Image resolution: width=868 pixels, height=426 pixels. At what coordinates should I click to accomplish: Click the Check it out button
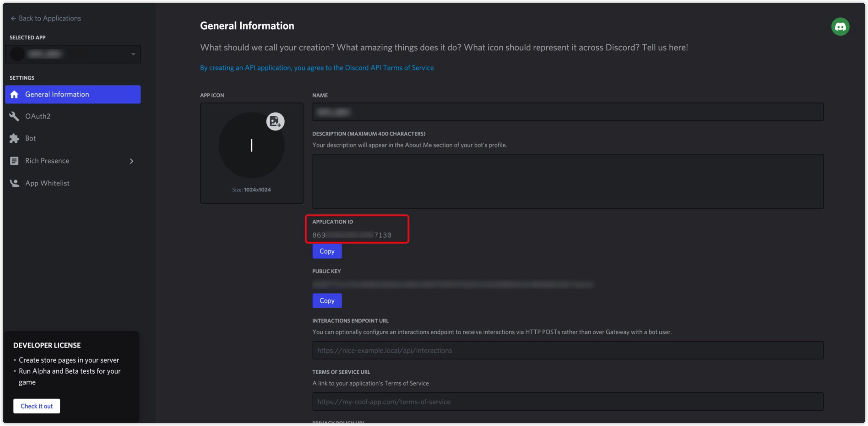37,406
